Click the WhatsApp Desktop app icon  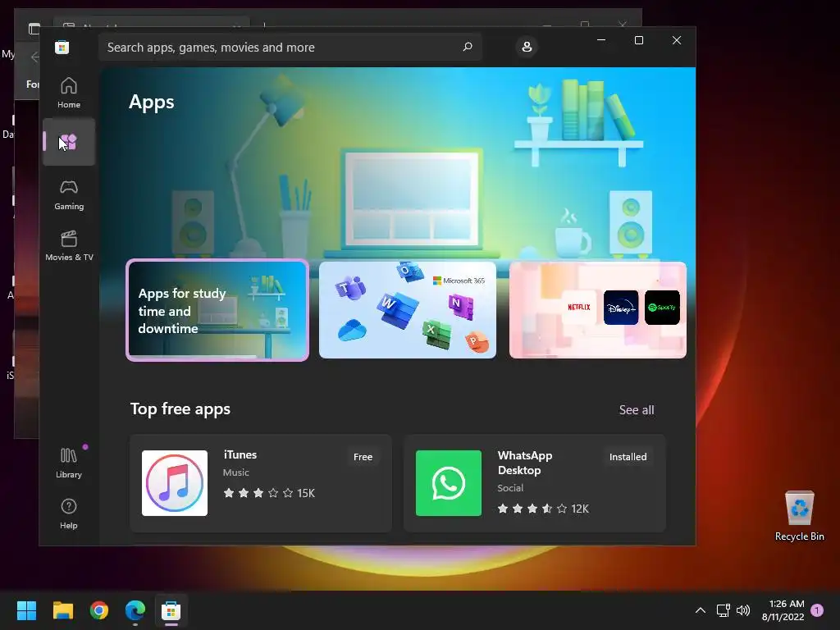tap(449, 483)
